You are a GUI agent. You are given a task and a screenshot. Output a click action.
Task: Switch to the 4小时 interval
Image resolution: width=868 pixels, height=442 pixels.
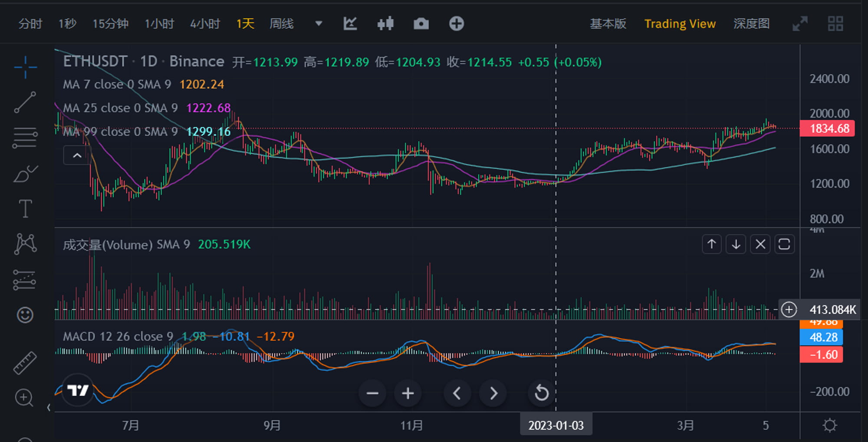tap(205, 23)
